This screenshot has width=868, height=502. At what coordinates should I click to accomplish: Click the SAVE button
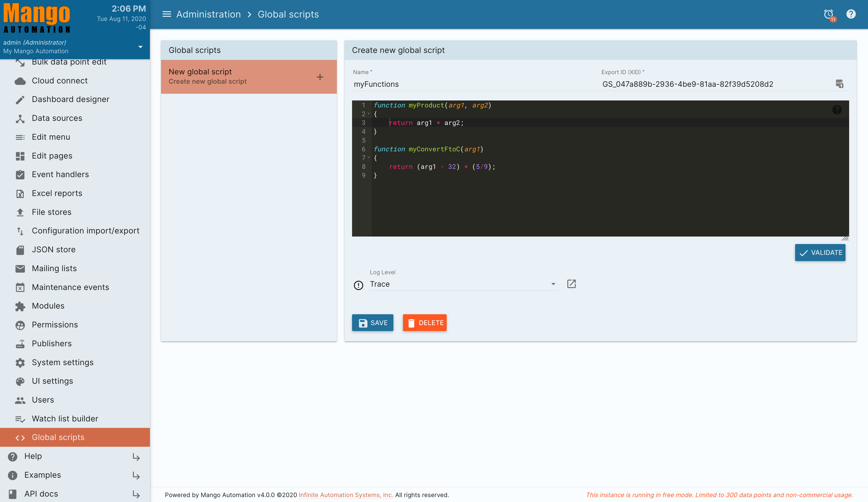[x=372, y=323]
